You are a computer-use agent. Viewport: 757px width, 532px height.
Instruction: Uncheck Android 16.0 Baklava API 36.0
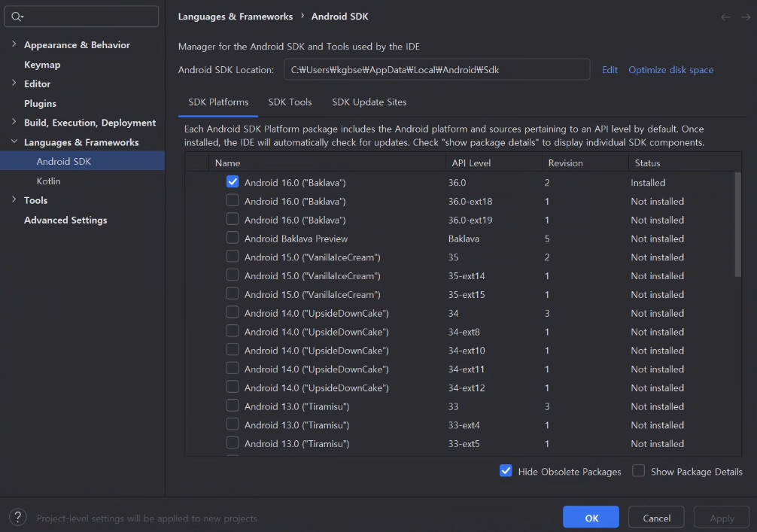(x=233, y=181)
